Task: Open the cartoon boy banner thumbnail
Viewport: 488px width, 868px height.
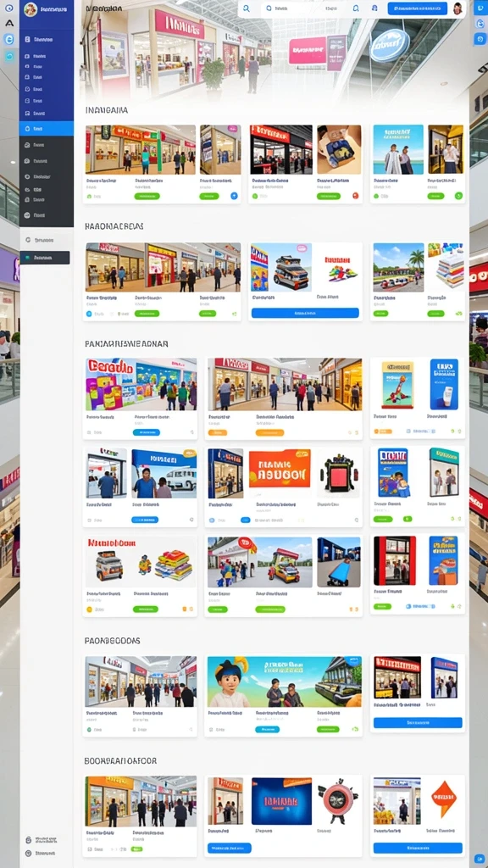Action: pos(285,682)
